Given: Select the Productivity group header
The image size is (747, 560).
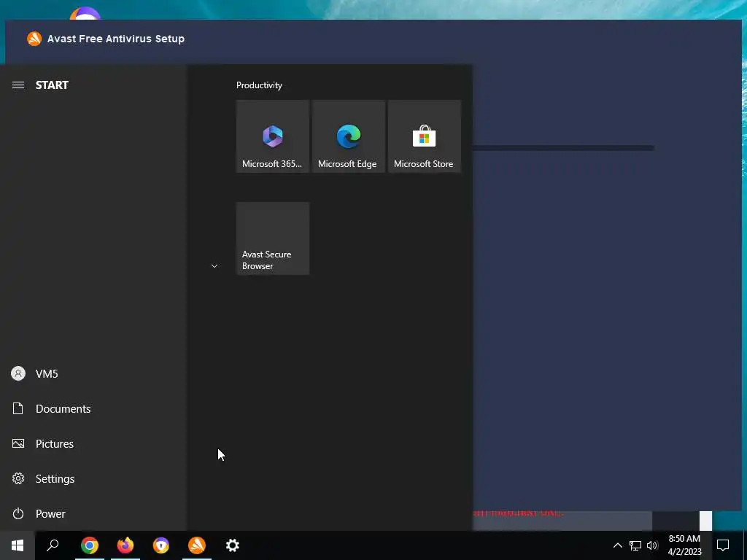Looking at the screenshot, I should coord(259,85).
